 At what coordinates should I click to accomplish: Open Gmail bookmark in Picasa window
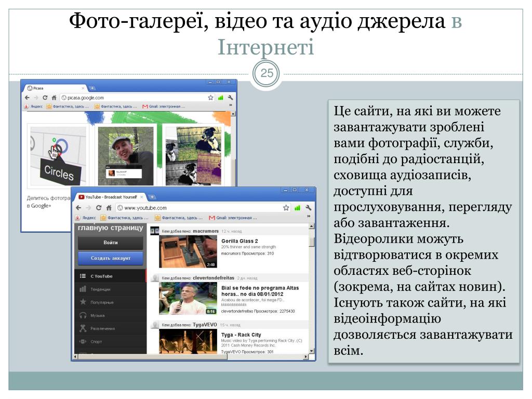coord(164,107)
